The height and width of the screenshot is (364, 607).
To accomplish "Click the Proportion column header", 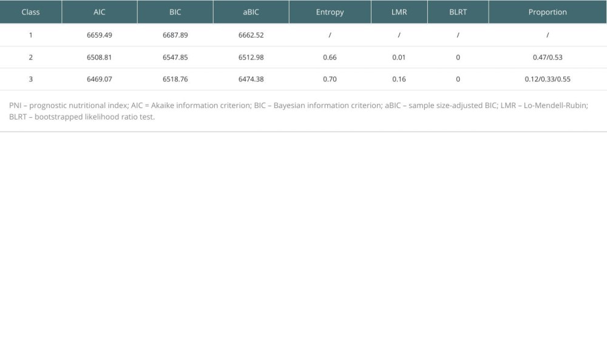I will tap(548, 12).
